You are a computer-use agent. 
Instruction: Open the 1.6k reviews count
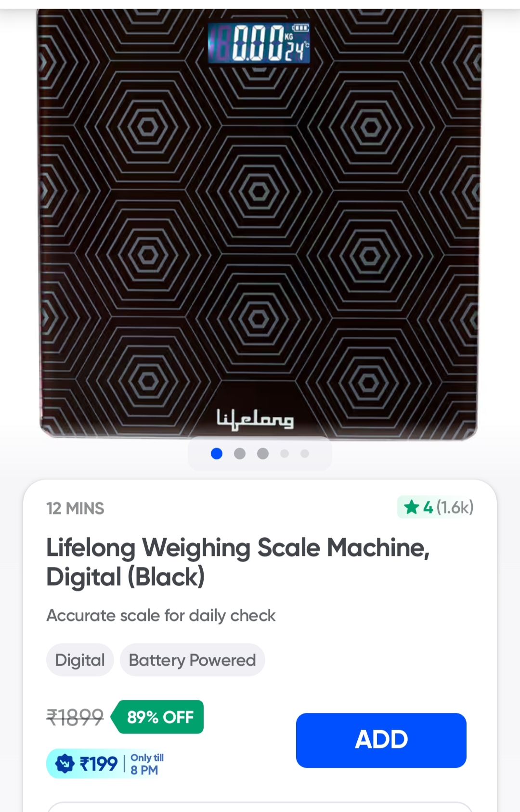click(455, 507)
